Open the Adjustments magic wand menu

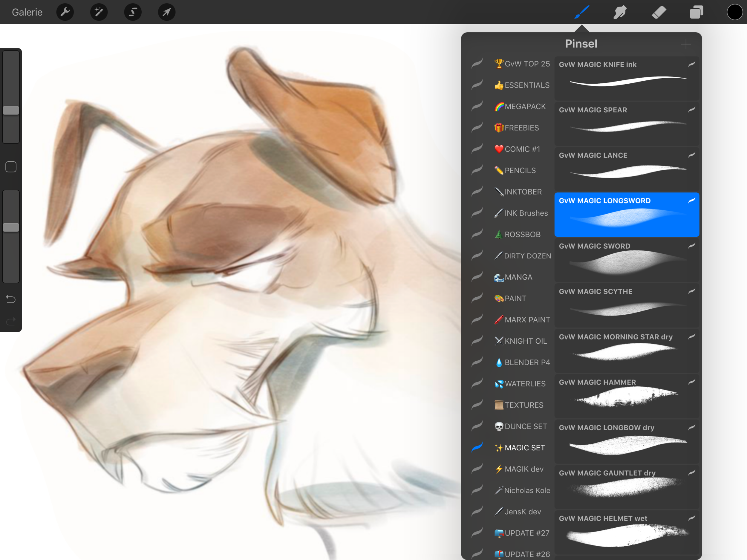pyautogui.click(x=99, y=12)
